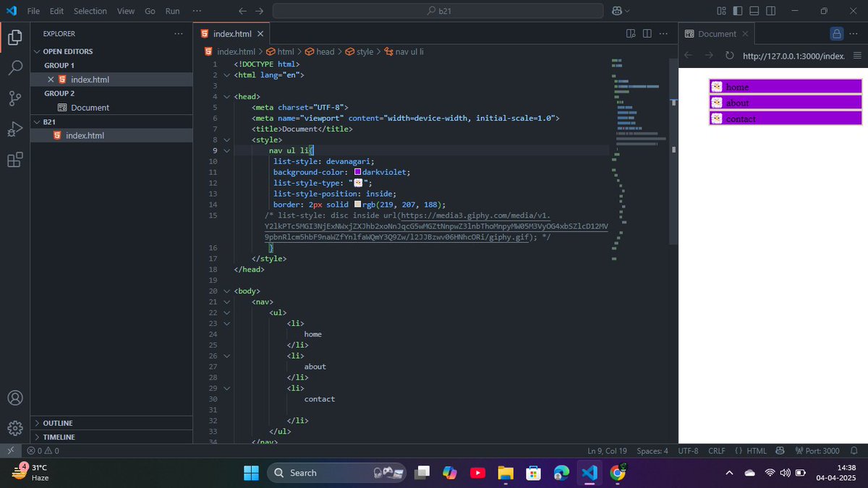Click the UTF-8 encoding status item
Screen dimensions: 868x488
click(688, 451)
